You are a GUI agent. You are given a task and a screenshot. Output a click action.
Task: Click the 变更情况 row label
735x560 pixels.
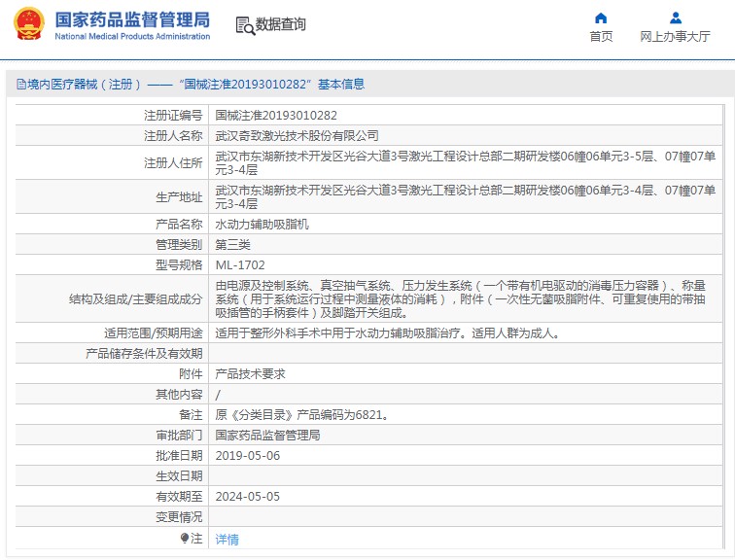[x=179, y=517]
